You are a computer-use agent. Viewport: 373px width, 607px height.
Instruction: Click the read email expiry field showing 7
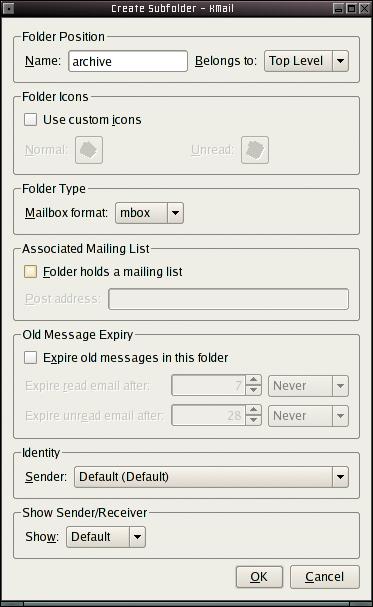[x=209, y=386]
